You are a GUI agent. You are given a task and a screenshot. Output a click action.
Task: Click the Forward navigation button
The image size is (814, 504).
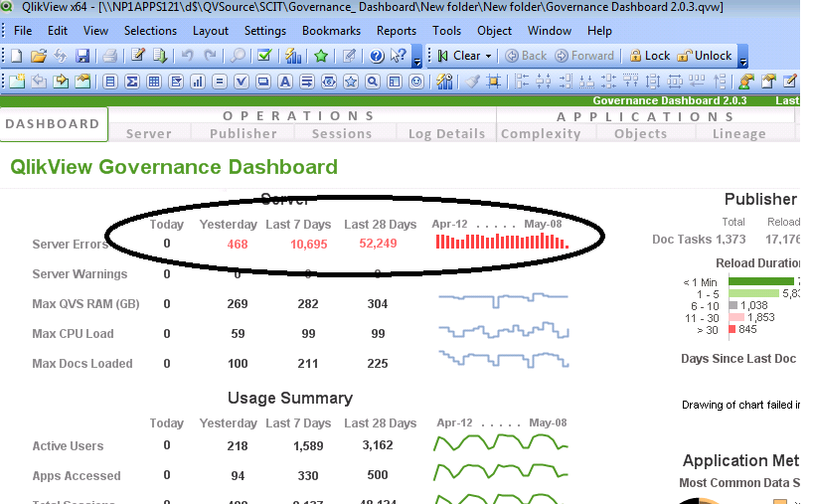coord(584,56)
